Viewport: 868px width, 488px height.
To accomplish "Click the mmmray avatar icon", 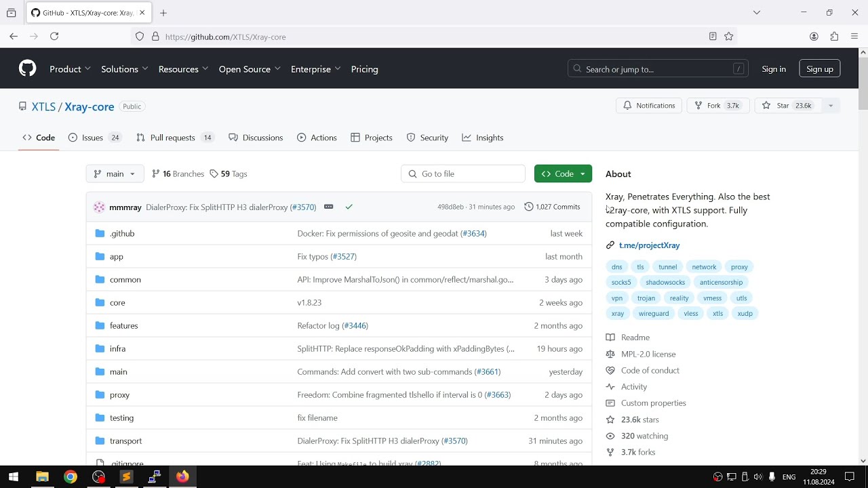I will click(99, 207).
